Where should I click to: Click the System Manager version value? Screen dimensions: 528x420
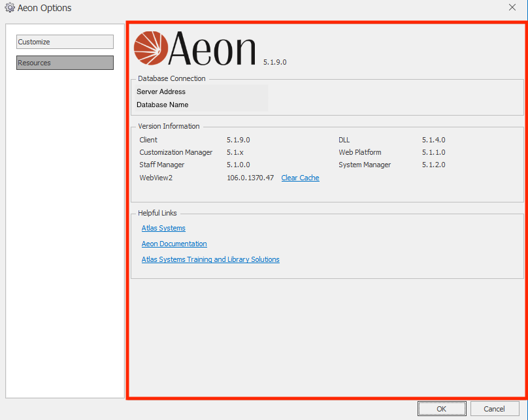[433, 165]
